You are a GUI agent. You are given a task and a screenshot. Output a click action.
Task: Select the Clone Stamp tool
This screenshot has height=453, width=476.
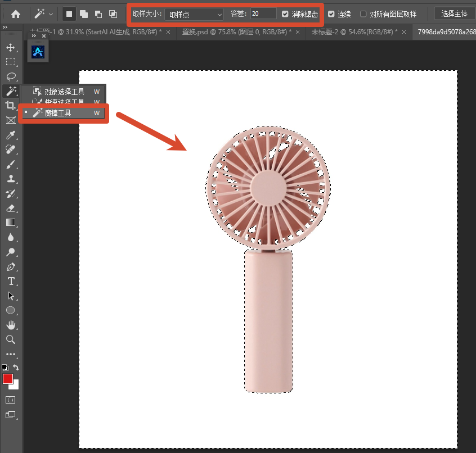point(11,179)
